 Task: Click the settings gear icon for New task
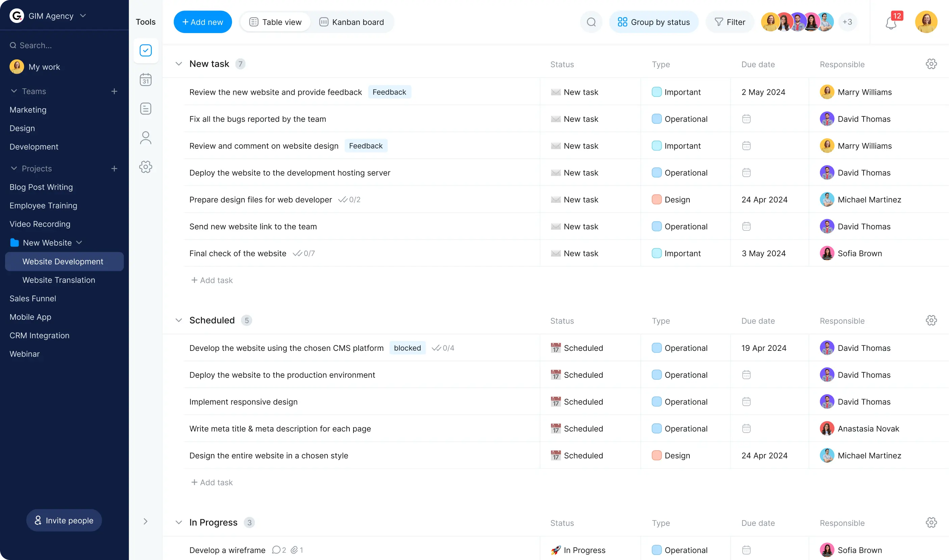932,64
